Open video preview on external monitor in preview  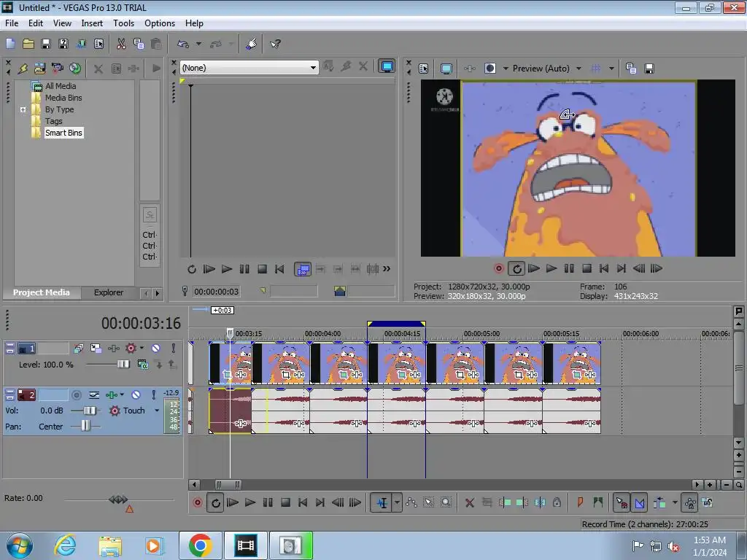(x=446, y=69)
